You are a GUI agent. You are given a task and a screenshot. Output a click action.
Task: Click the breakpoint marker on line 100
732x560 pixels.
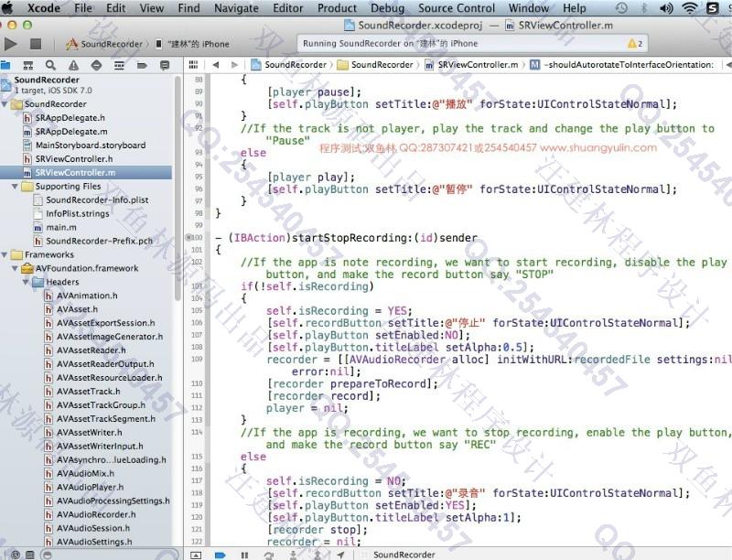coord(194,238)
